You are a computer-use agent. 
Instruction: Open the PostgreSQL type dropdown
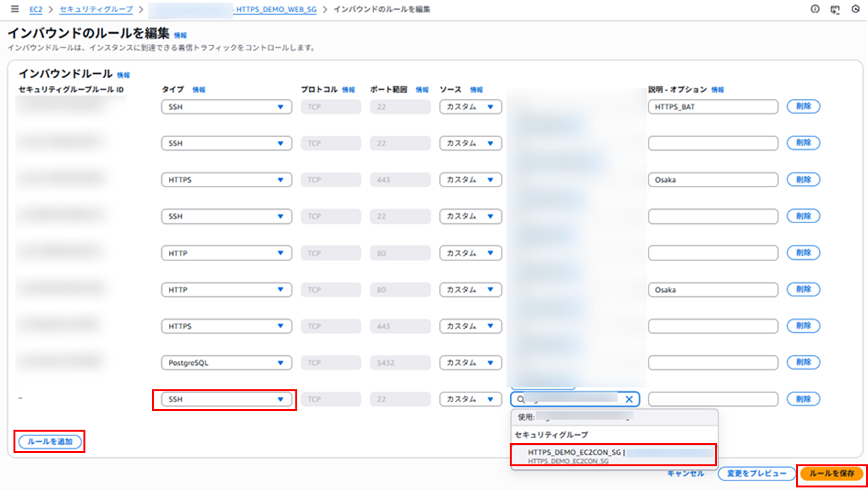pyautogui.click(x=227, y=363)
